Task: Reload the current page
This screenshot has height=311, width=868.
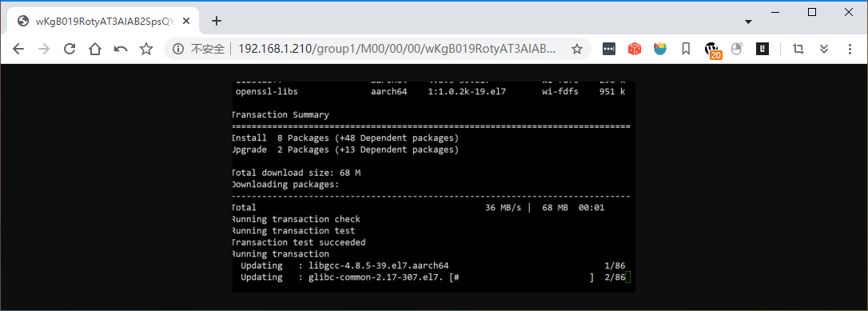Action: (x=70, y=50)
